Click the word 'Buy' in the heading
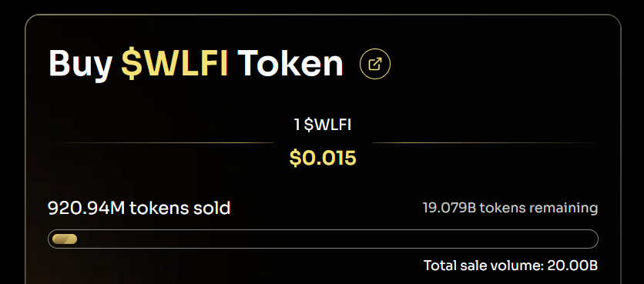The image size is (644, 284). point(80,65)
